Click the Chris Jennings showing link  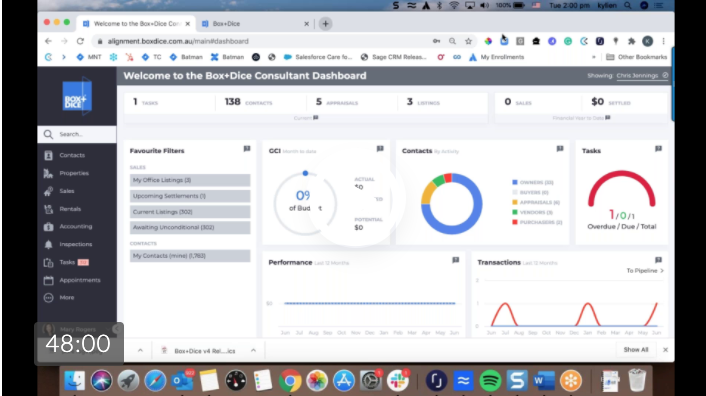pyautogui.click(x=637, y=76)
